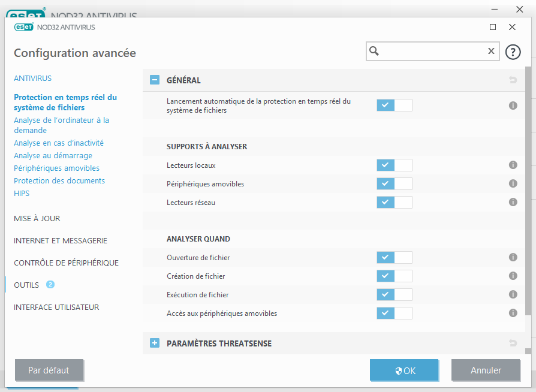Toggle Accès aux périphériques amovibles switch
This screenshot has height=392, width=536.
(394, 313)
